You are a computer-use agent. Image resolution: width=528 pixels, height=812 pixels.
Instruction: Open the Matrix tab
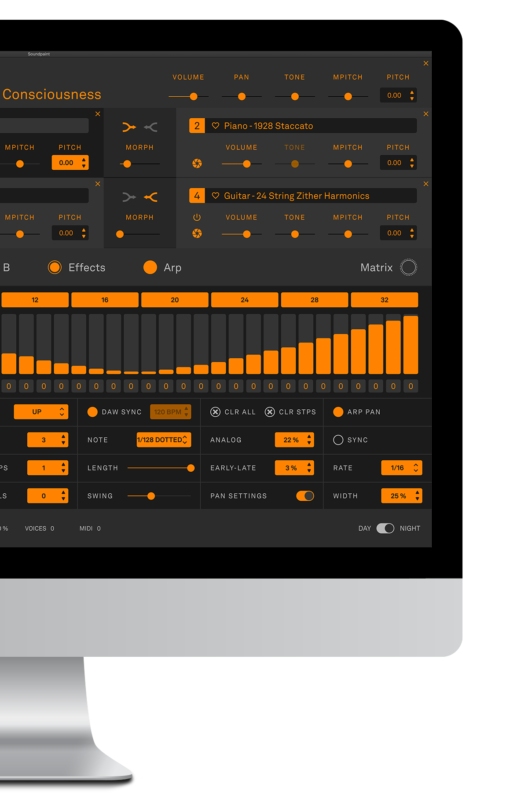point(377,267)
